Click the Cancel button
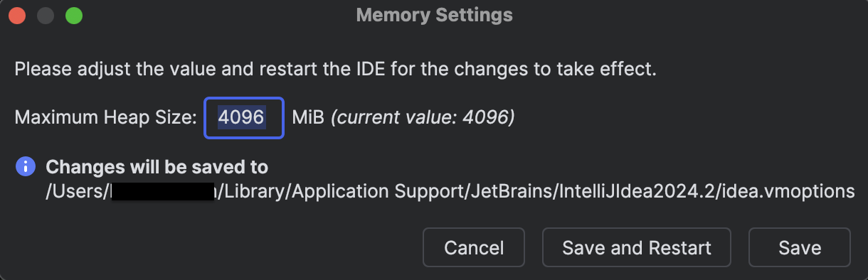Image resolution: width=868 pixels, height=280 pixels. (474, 247)
